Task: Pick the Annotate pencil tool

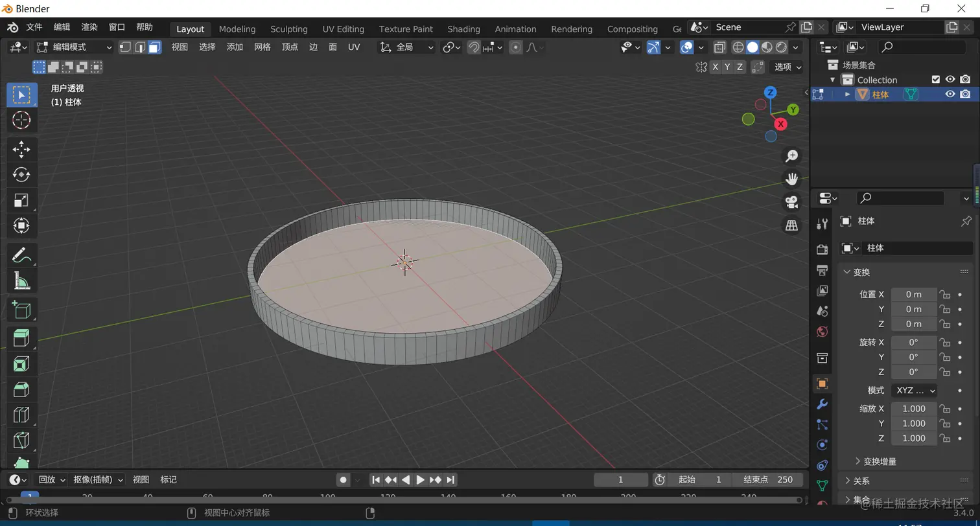Action: (21, 255)
